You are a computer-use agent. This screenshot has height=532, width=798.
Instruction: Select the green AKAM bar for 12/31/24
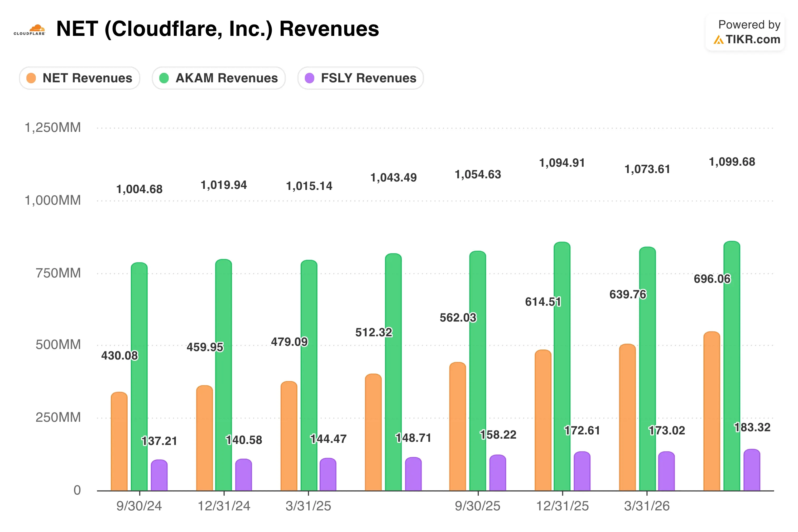pyautogui.click(x=223, y=375)
